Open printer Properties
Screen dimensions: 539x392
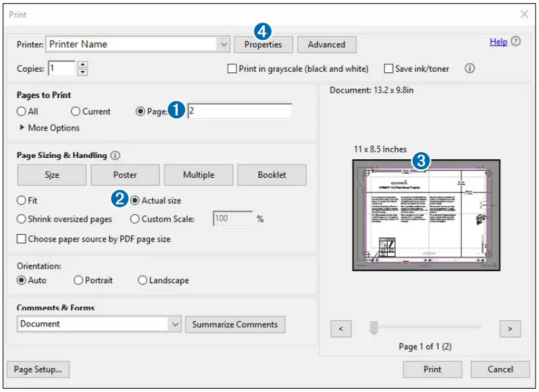[263, 45]
